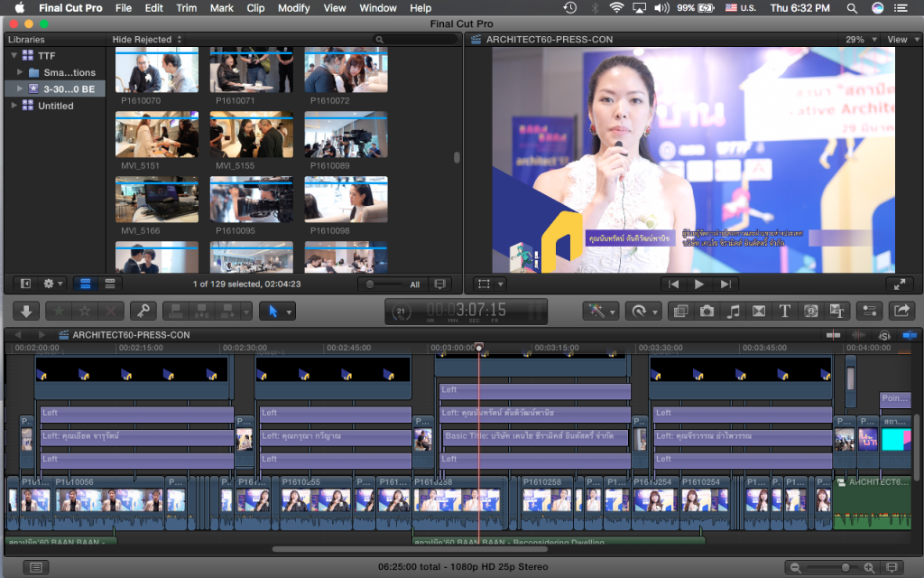Open the Modify menu
This screenshot has width=924, height=578.
coord(293,8)
